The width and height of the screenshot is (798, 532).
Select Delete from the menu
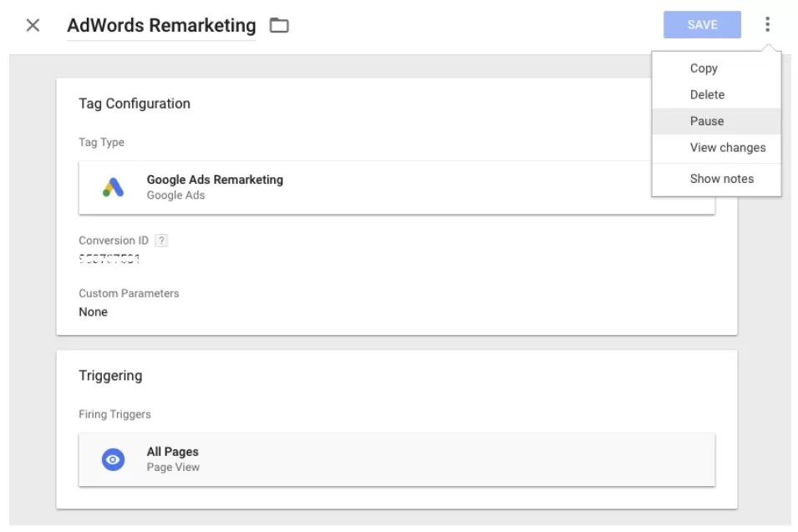click(707, 94)
